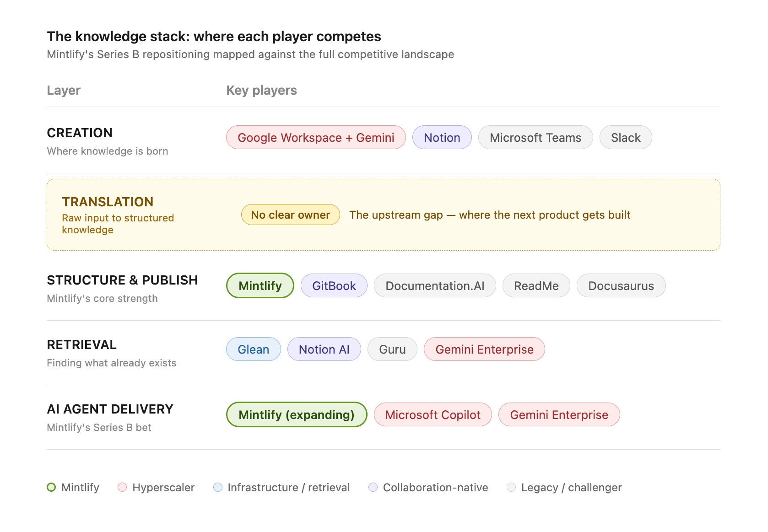Click the Series B repositioning subtitle
This screenshot has height=532, width=768.
point(250,54)
